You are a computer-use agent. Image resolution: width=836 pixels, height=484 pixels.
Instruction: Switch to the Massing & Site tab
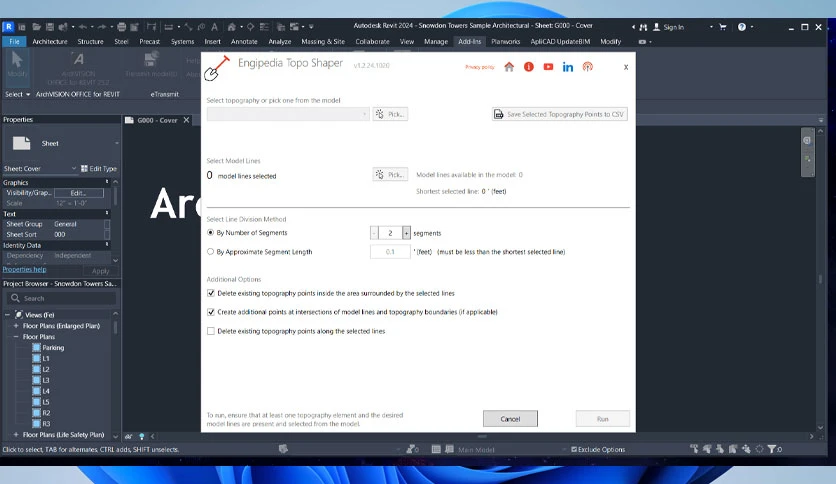[x=323, y=42]
